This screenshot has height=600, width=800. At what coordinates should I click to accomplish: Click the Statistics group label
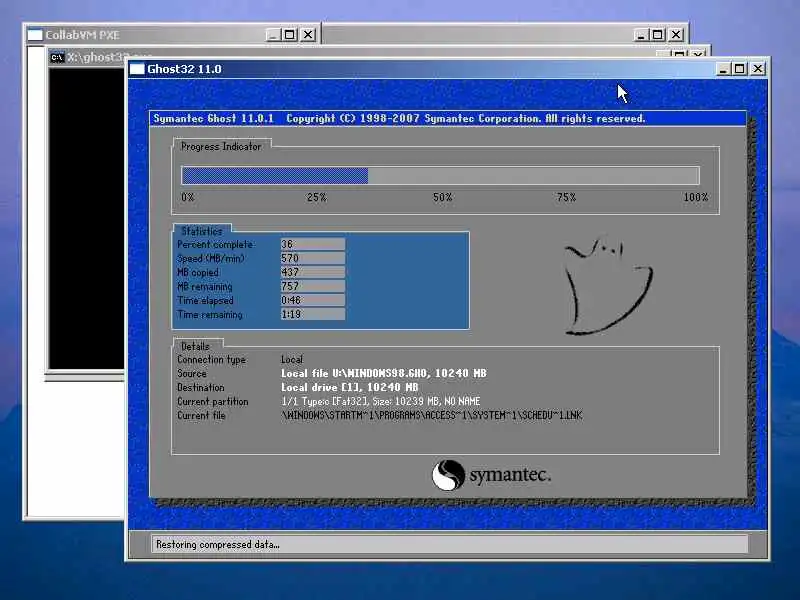(x=202, y=231)
